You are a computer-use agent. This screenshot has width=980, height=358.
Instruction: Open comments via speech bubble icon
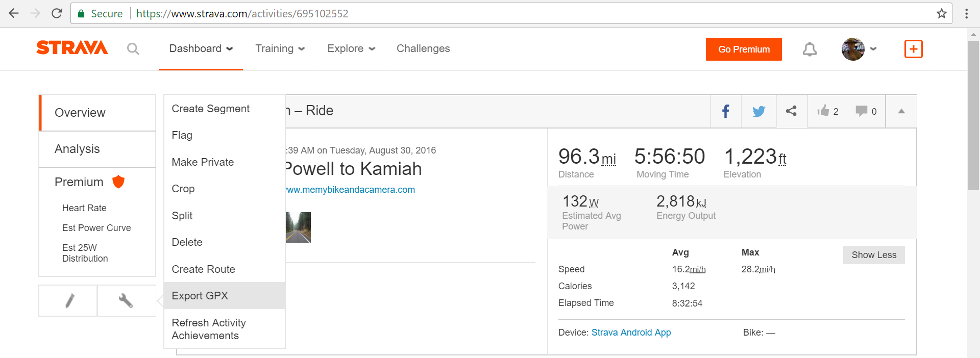pyautogui.click(x=862, y=111)
